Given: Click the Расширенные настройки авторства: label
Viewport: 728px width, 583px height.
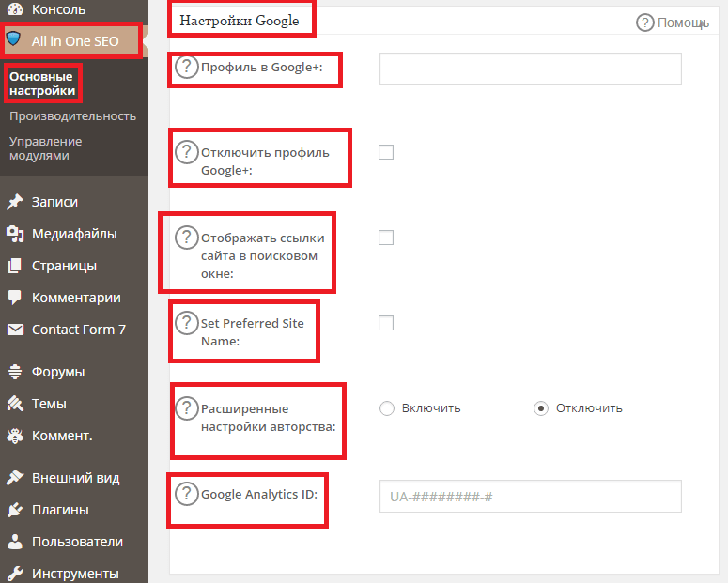Looking at the screenshot, I should coord(268,417).
